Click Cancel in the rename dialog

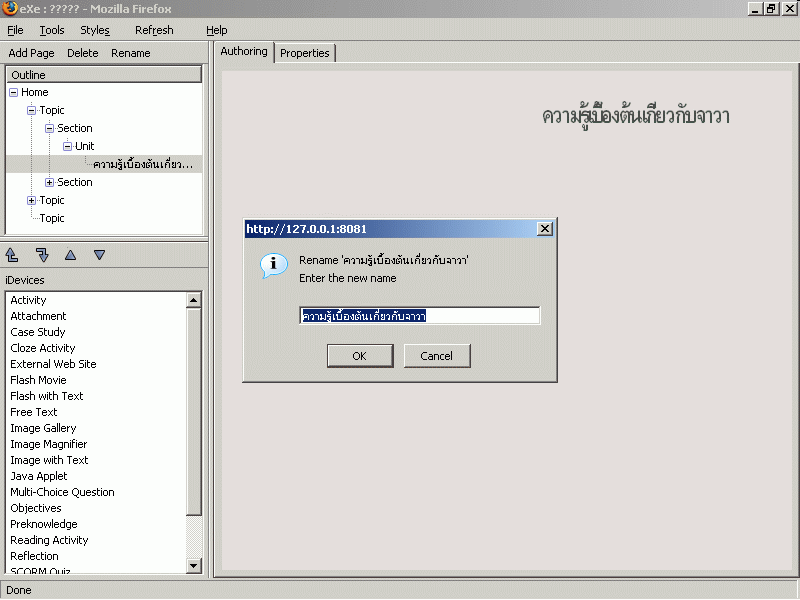(x=437, y=356)
